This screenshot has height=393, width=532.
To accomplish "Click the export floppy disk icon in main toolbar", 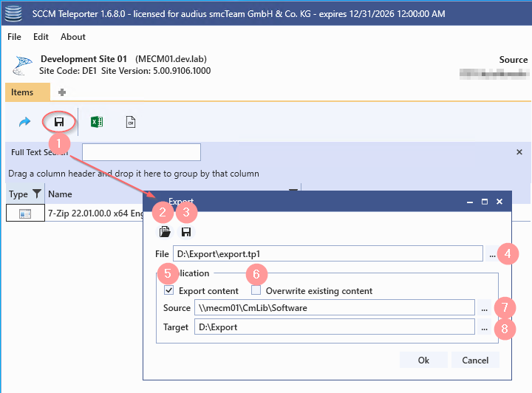I will (x=59, y=122).
